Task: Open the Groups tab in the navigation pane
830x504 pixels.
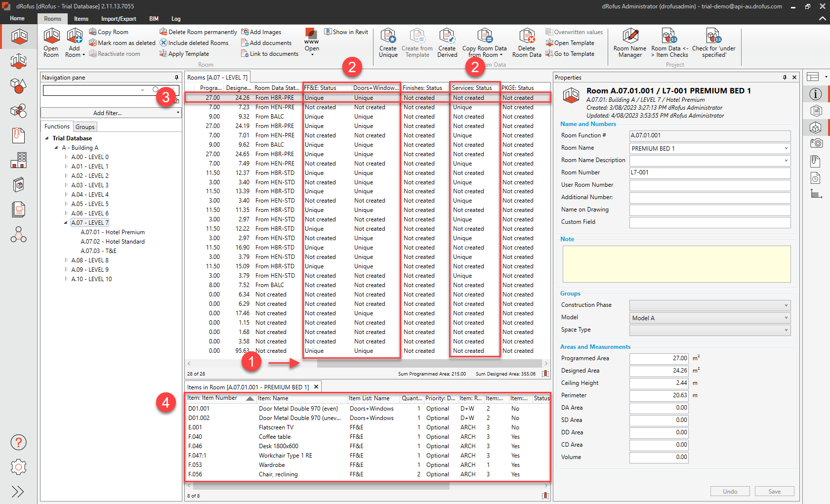Action: (85, 126)
